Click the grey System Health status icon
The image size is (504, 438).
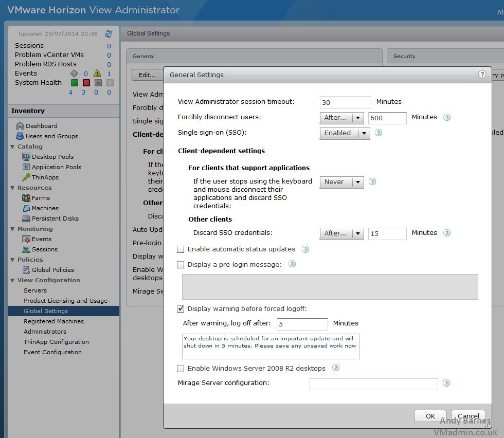(98, 83)
